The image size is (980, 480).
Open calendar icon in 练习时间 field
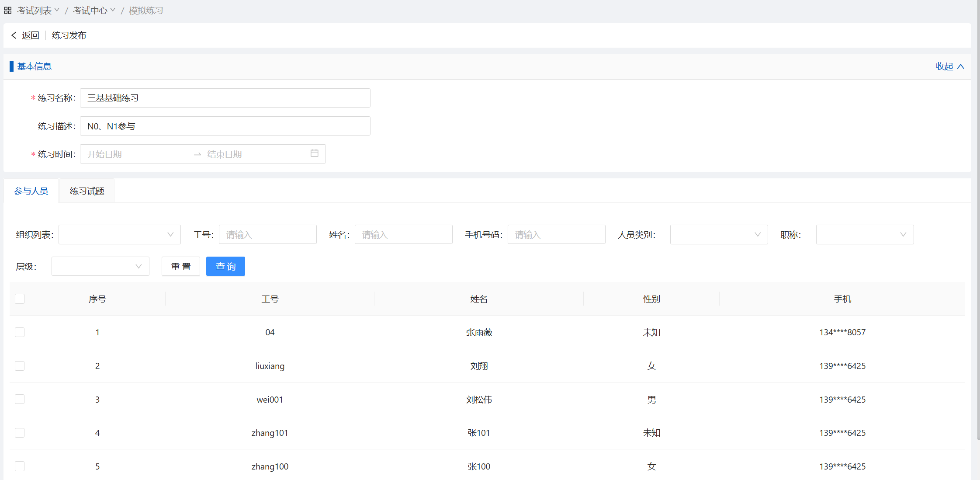tap(314, 153)
